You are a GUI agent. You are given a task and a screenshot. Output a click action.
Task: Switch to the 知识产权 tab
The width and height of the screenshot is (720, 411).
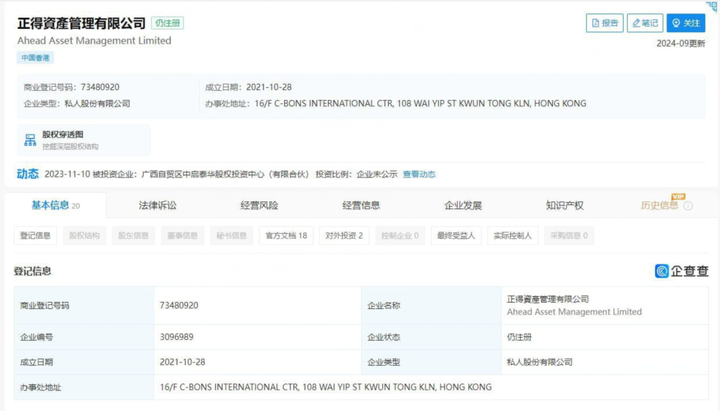click(564, 205)
